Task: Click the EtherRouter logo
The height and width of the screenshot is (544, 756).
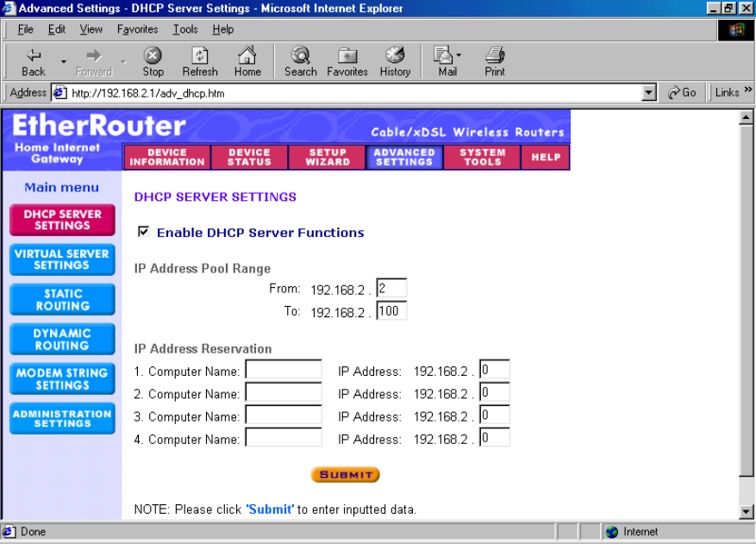Action: (99, 125)
